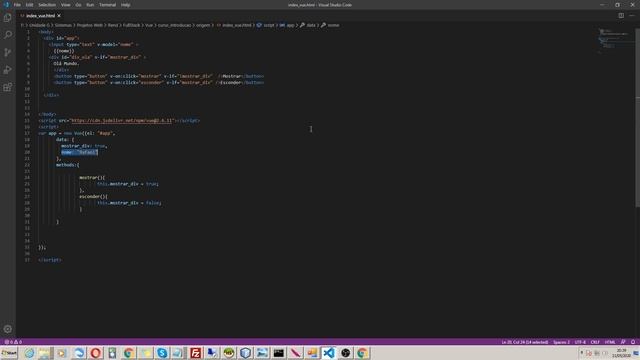This screenshot has width=640, height=360.
Task: Open the View menu
Action: pos(65,5)
